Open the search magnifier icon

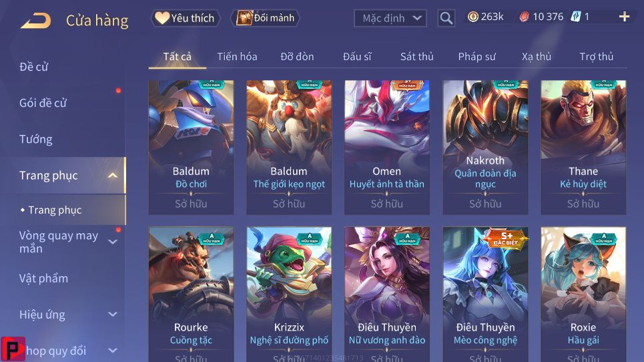click(x=446, y=18)
